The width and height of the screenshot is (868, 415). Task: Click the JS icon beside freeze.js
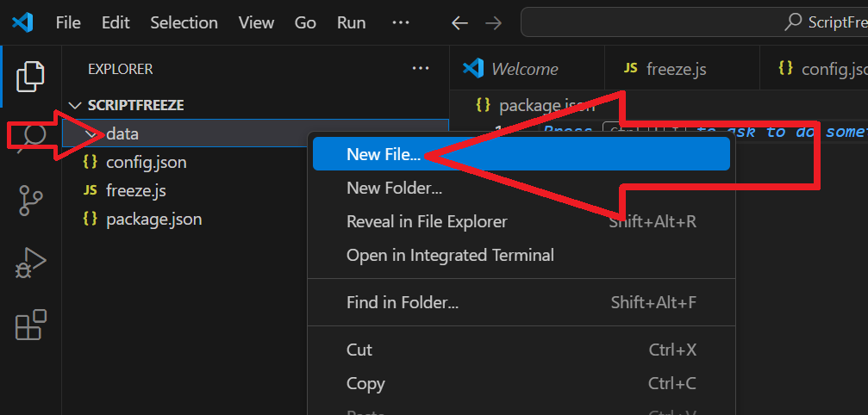click(x=91, y=190)
